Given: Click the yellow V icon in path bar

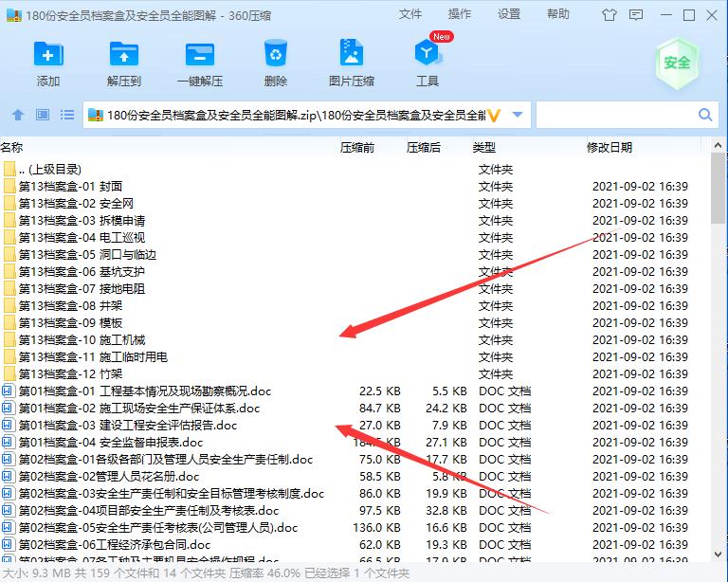Looking at the screenshot, I should pos(494,115).
